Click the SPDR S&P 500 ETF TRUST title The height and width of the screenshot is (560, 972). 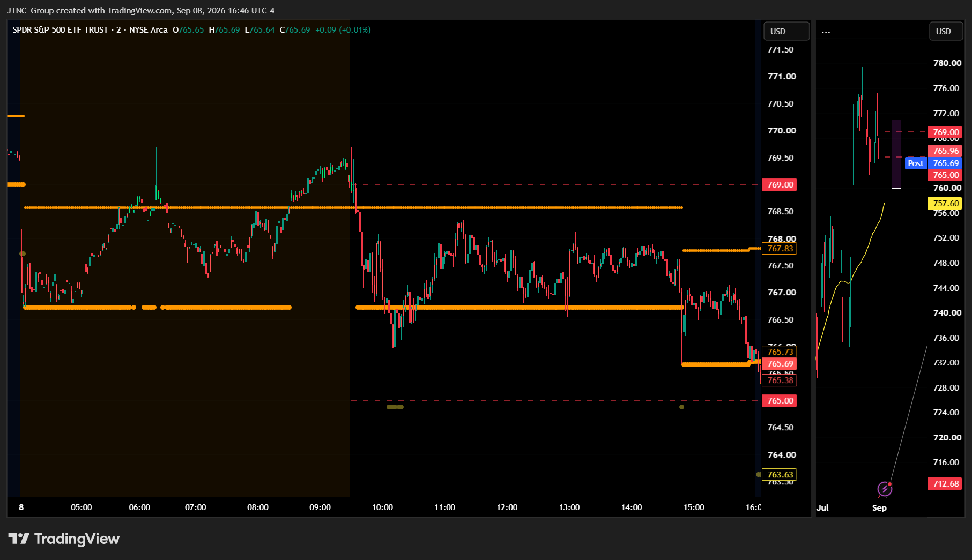(61, 30)
